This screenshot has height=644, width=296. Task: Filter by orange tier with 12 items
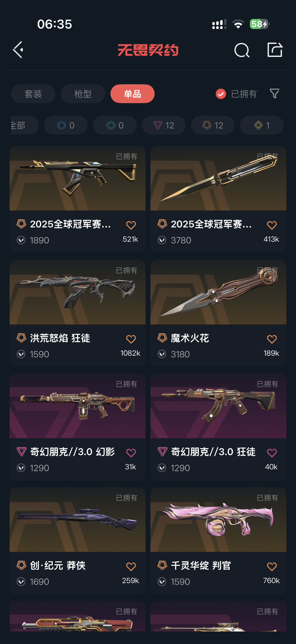tap(213, 125)
